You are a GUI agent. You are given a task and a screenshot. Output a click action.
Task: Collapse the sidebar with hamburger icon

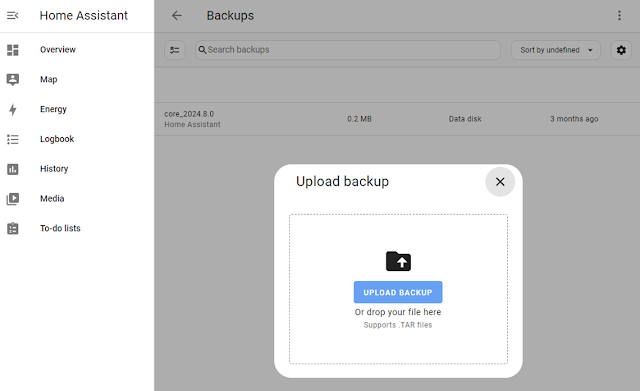pos(13,16)
